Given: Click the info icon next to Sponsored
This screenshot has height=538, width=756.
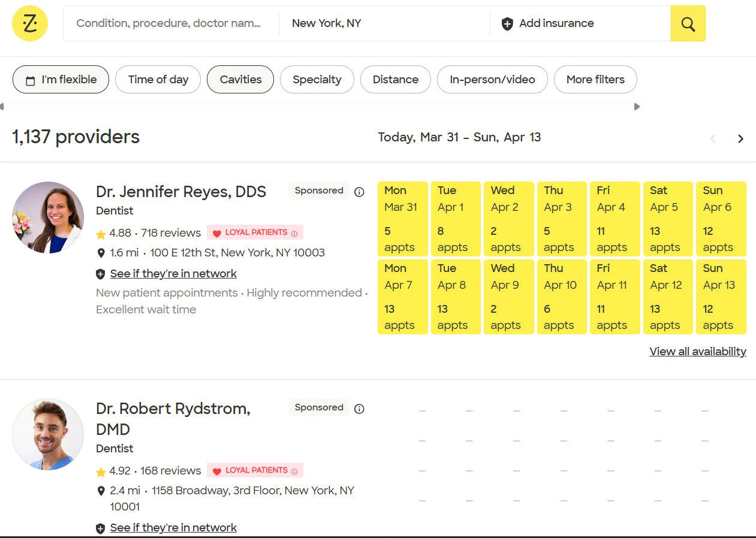Looking at the screenshot, I should point(359,192).
